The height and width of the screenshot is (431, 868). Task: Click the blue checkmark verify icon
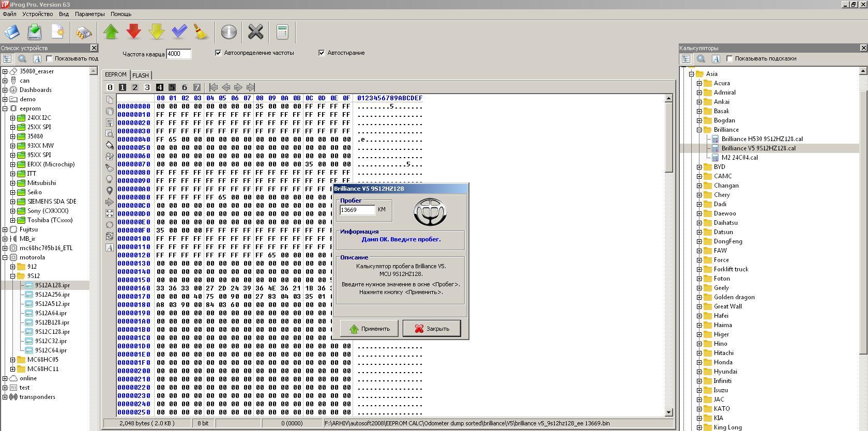point(179,32)
